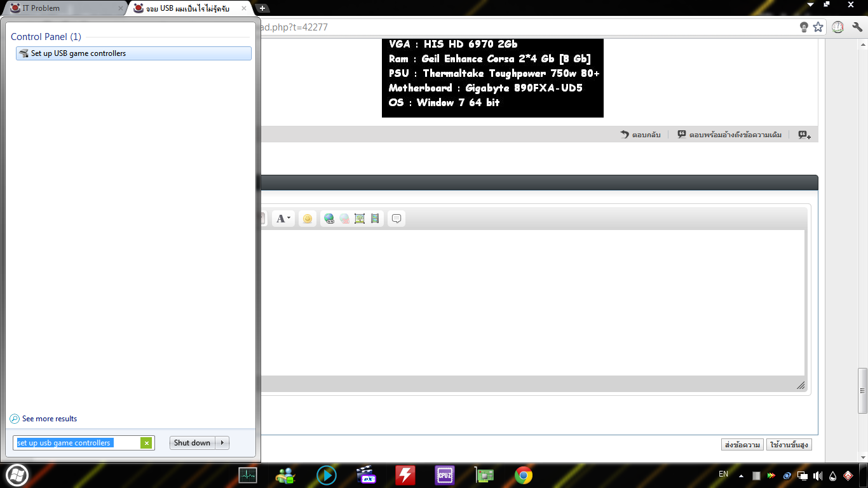Open Set up USB game controllers result

click(133, 53)
